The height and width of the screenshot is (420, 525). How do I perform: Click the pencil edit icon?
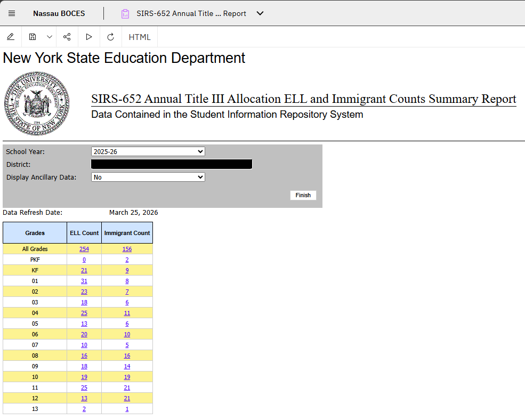(x=11, y=37)
